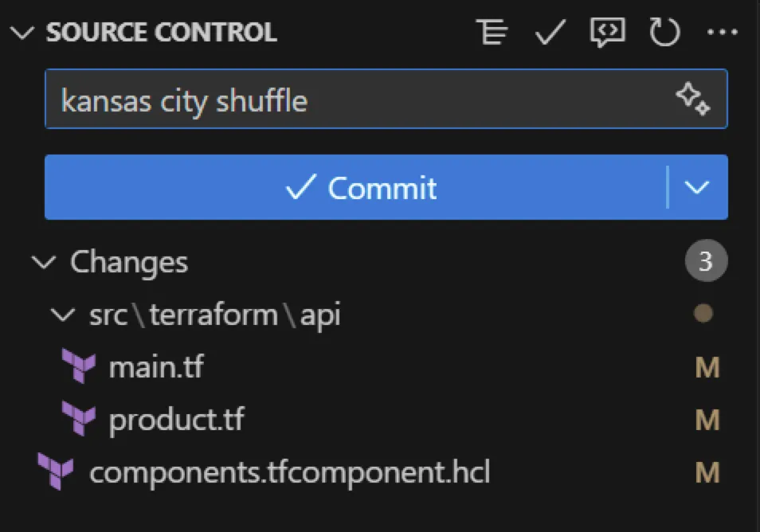The width and height of the screenshot is (760, 532).
Task: Collapse the src\terraform\api folder
Action: point(63,315)
